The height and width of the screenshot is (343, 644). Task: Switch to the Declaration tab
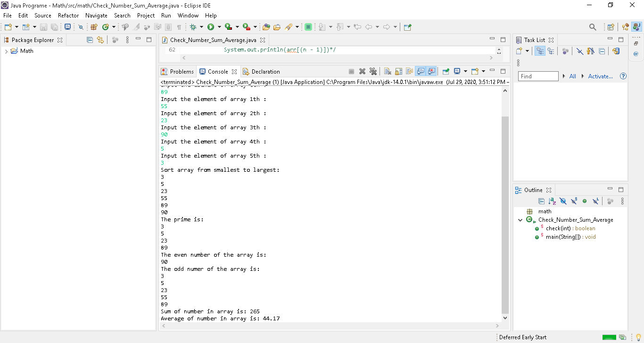coord(261,71)
